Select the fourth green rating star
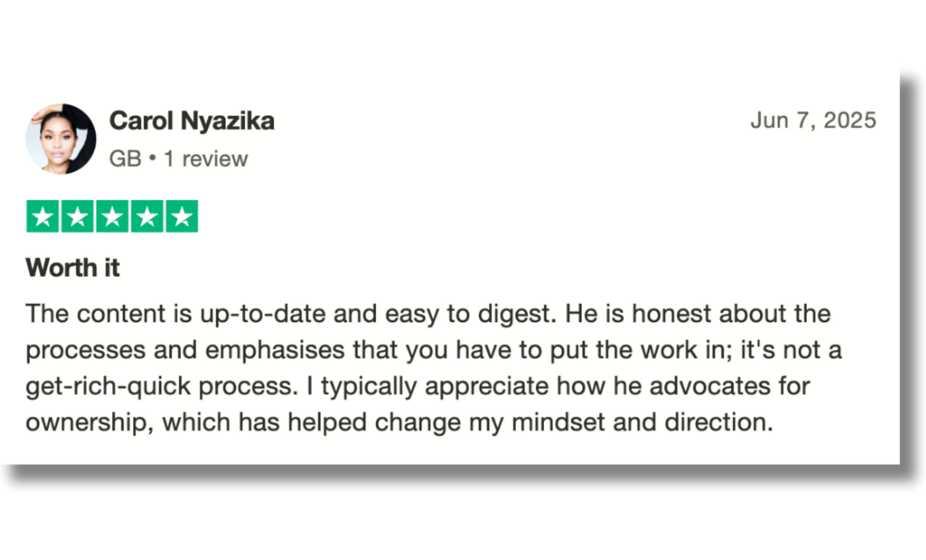 (x=147, y=216)
